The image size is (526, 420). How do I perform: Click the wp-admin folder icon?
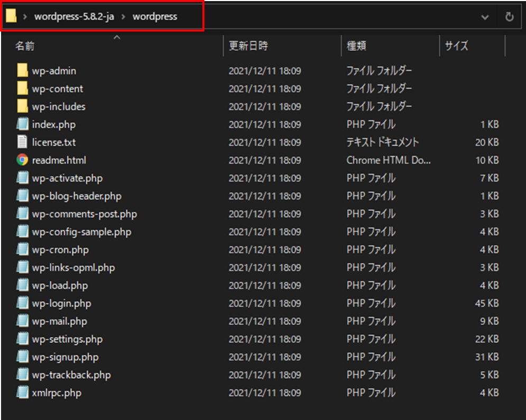pos(22,71)
